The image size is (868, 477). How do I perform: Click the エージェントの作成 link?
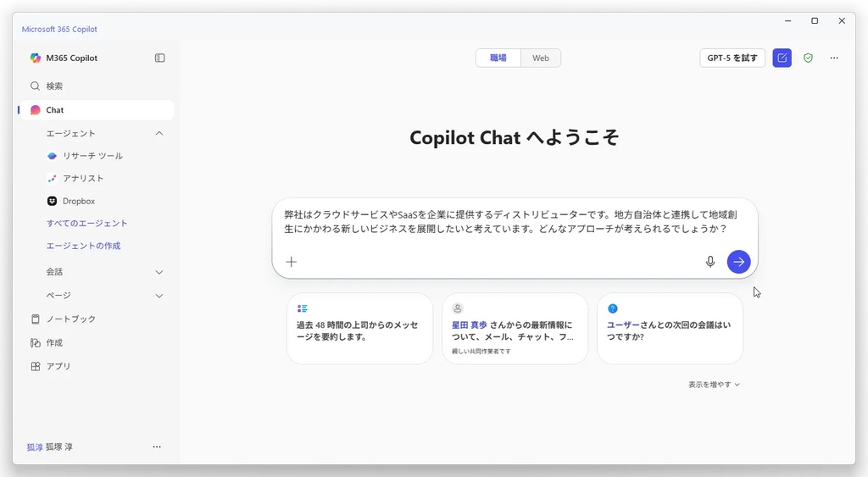click(x=84, y=246)
